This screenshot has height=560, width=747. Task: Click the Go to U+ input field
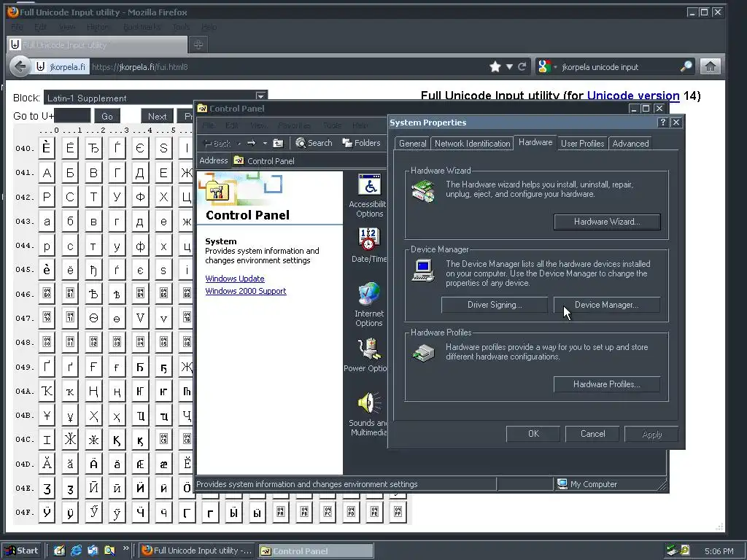(x=72, y=116)
